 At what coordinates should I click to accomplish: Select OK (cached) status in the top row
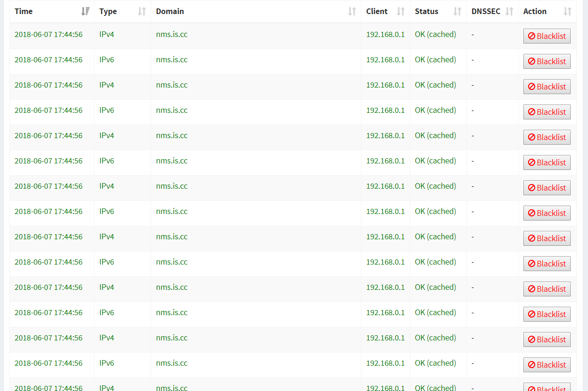(x=435, y=35)
